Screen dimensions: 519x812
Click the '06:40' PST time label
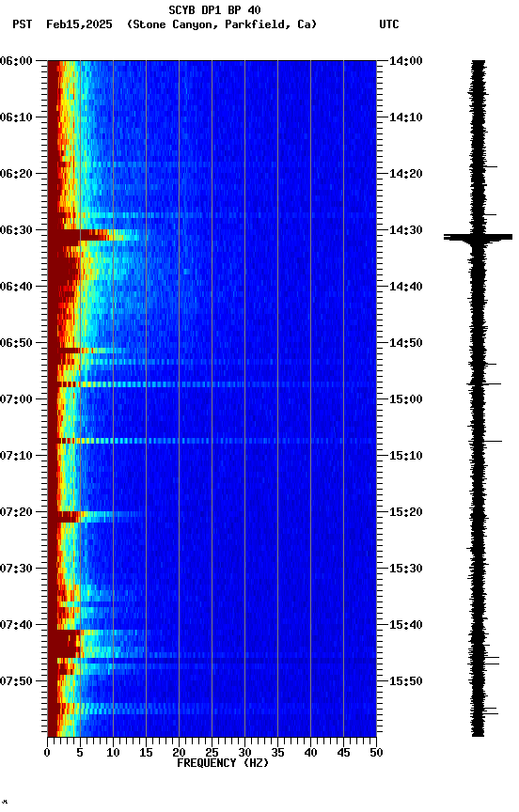(16, 287)
